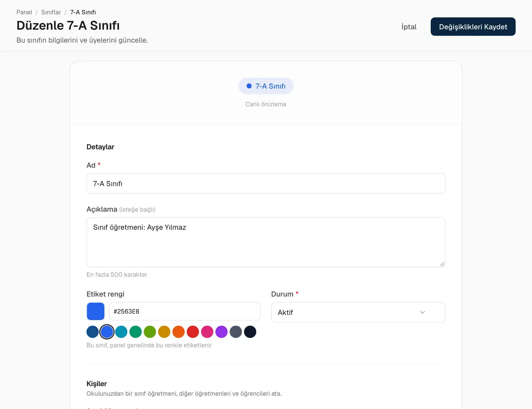
Task: Go to Sınıflar breadcrumb
Action: [x=51, y=12]
